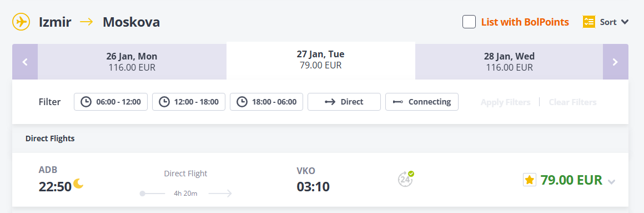Click Clear Filters
The image size is (644, 213).
572,102
